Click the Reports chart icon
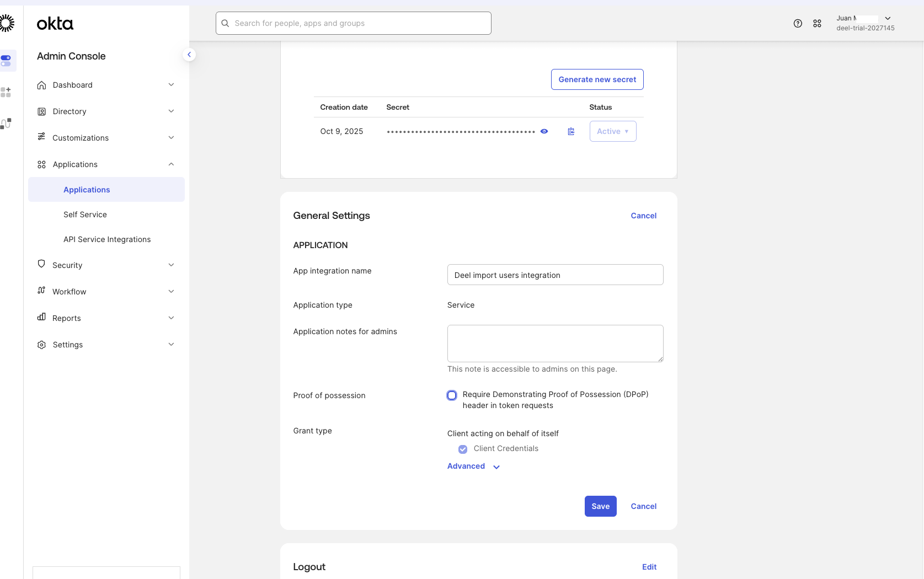The height and width of the screenshot is (579, 924). pyautogui.click(x=41, y=317)
